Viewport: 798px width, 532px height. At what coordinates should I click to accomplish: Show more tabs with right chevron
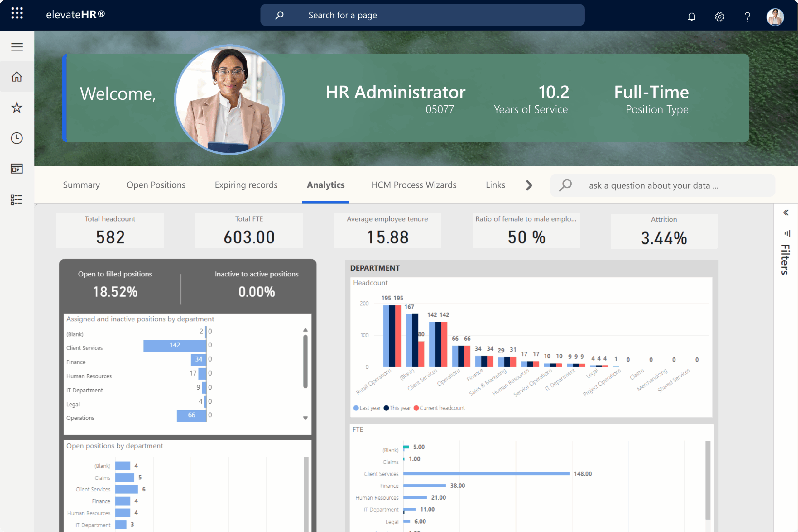[x=529, y=185]
